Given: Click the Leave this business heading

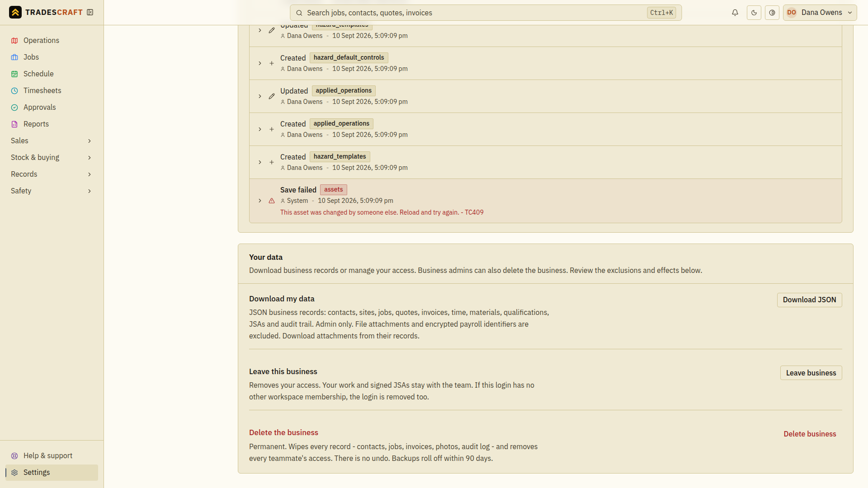Looking at the screenshot, I should click(283, 371).
